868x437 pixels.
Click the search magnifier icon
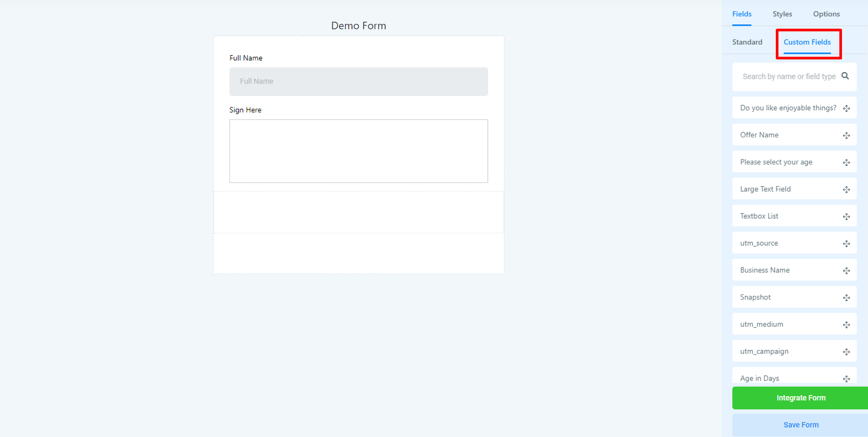[845, 76]
